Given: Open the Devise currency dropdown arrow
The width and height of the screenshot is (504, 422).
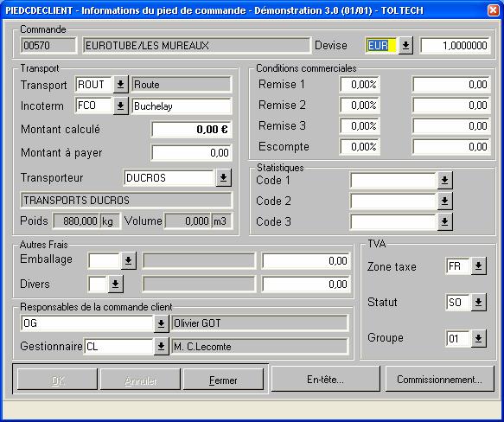Looking at the screenshot, I should point(405,46).
